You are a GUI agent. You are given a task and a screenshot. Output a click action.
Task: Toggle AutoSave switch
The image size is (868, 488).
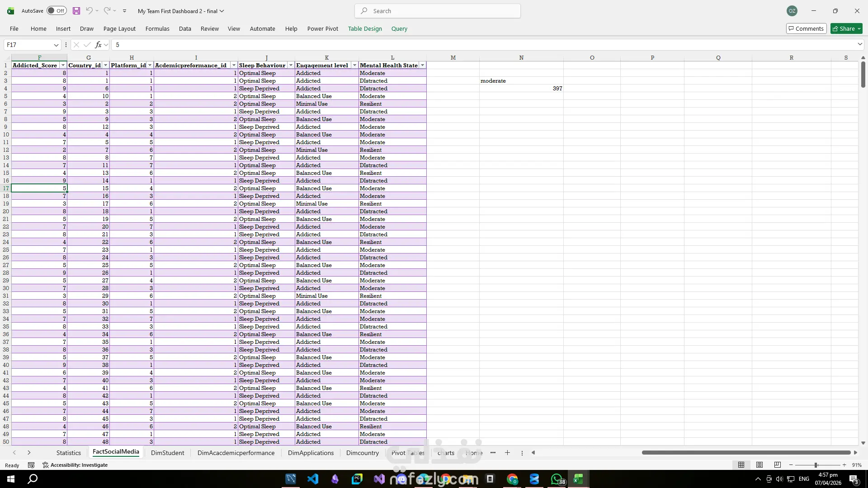[x=57, y=11]
